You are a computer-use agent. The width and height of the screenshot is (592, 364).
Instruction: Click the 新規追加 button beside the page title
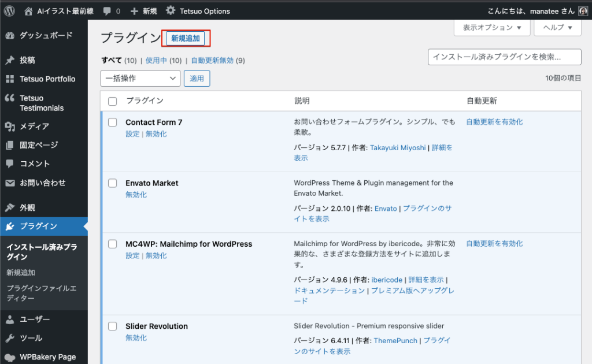point(186,38)
